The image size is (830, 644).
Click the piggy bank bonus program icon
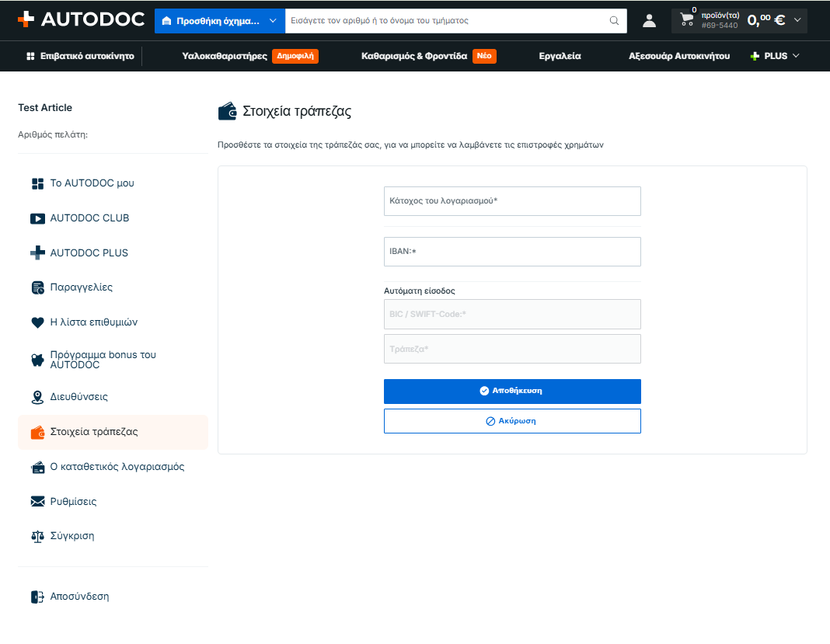point(37,360)
